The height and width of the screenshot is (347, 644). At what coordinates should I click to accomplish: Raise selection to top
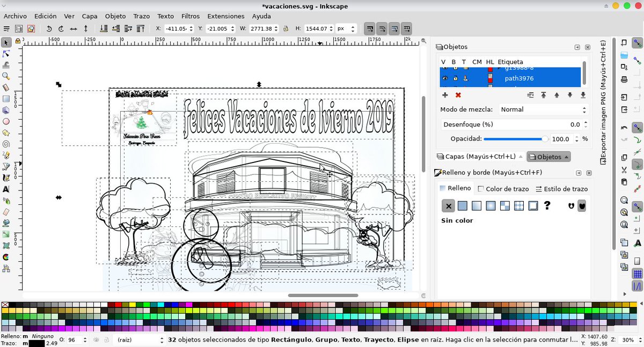pos(141,28)
